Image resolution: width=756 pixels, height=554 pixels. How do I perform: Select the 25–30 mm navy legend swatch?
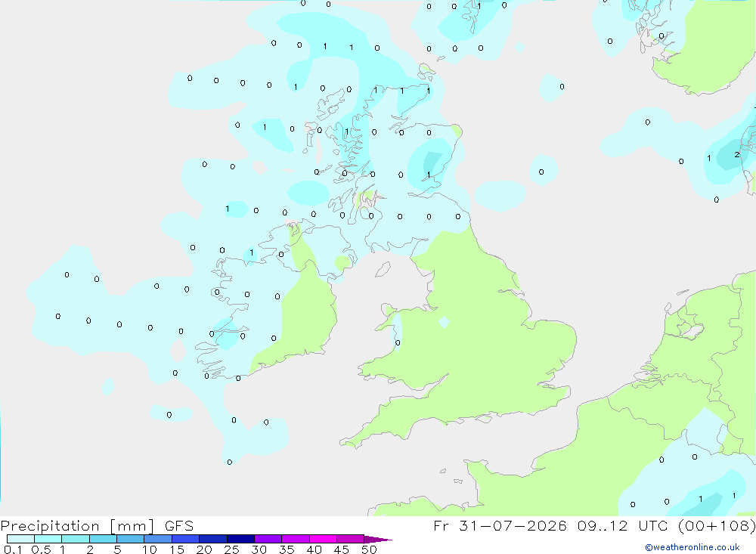coord(240,539)
